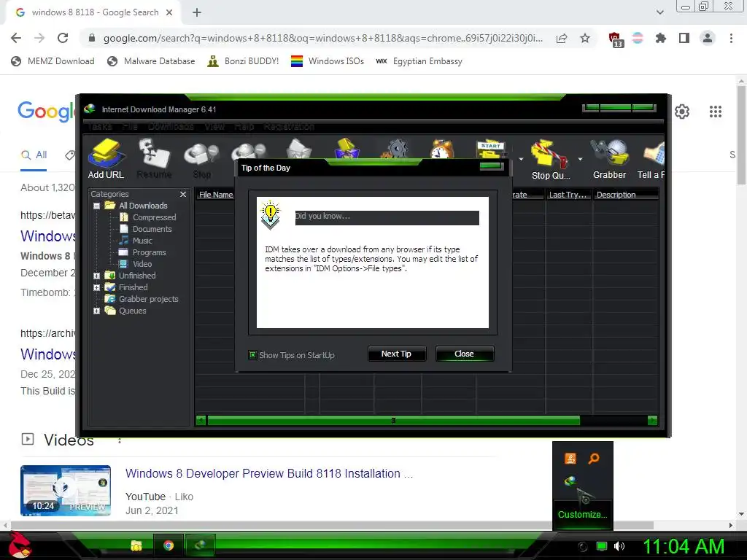Click the Options gear icon in IDM toolbar

coord(395,148)
